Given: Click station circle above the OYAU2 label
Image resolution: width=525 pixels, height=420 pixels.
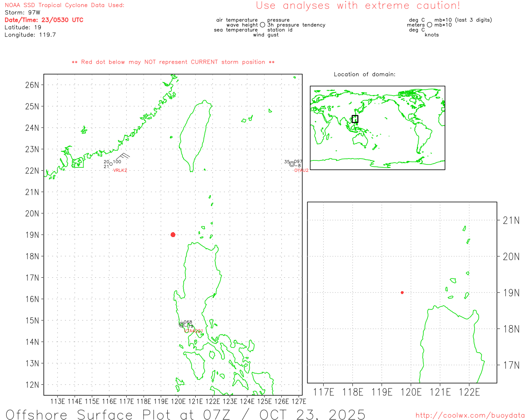Looking at the screenshot, I should click(292, 164).
